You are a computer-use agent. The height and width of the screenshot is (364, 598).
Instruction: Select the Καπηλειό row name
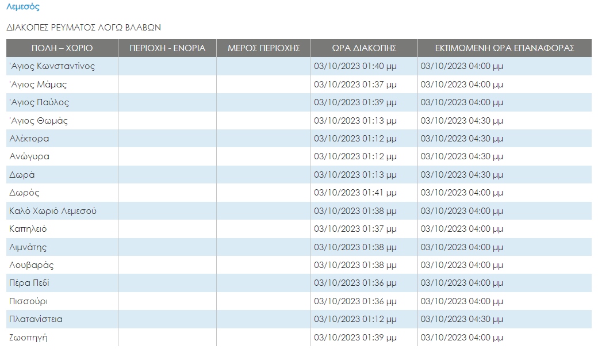[x=28, y=229]
